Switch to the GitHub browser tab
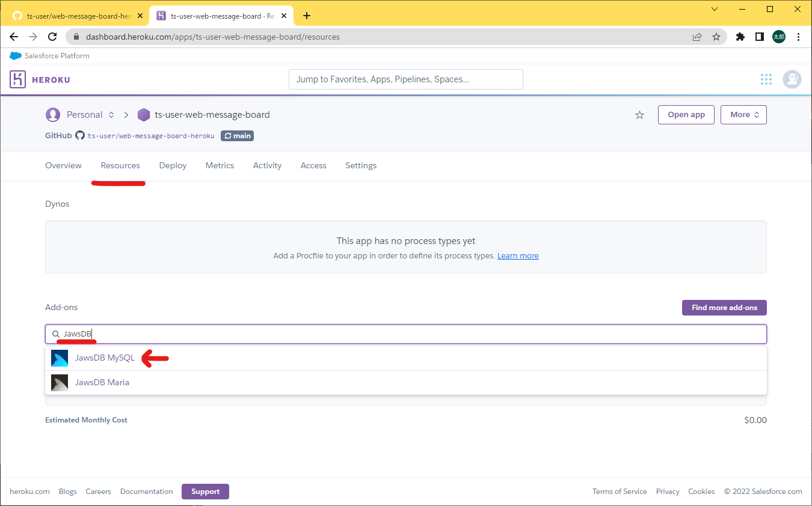This screenshot has width=812, height=506. pos(77,16)
